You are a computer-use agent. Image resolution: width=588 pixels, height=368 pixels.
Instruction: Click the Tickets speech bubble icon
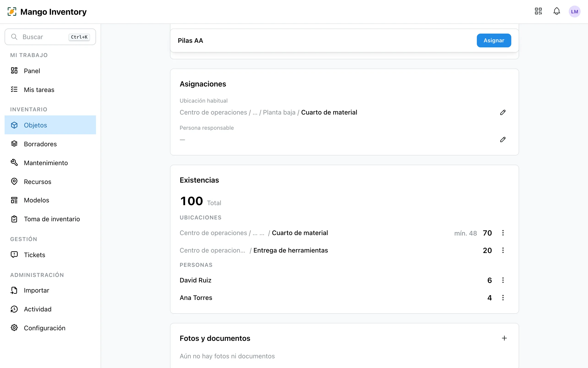pyautogui.click(x=14, y=255)
